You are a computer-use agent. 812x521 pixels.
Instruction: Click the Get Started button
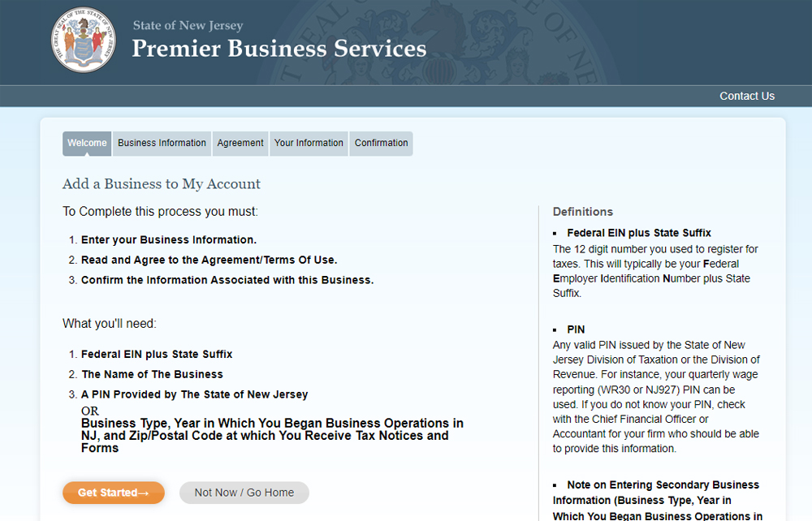click(114, 493)
